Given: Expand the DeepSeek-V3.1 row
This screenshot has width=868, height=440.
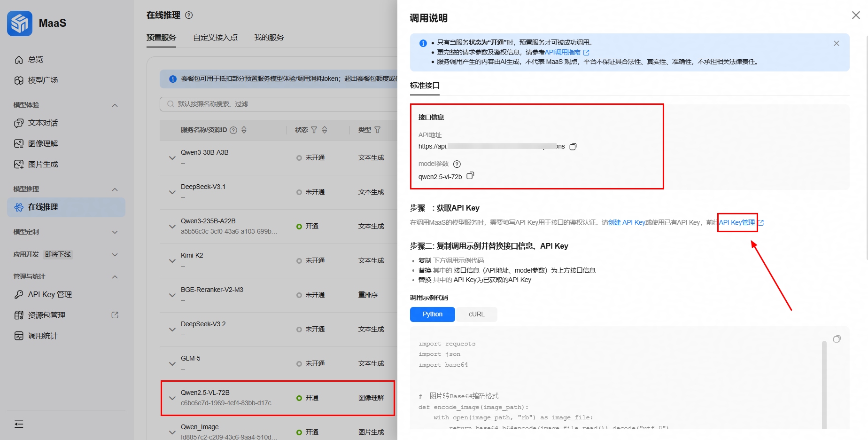Looking at the screenshot, I should pyautogui.click(x=172, y=192).
